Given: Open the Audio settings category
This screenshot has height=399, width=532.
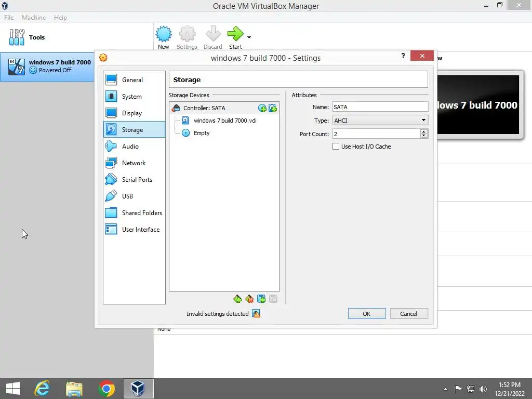Looking at the screenshot, I should pos(135,146).
